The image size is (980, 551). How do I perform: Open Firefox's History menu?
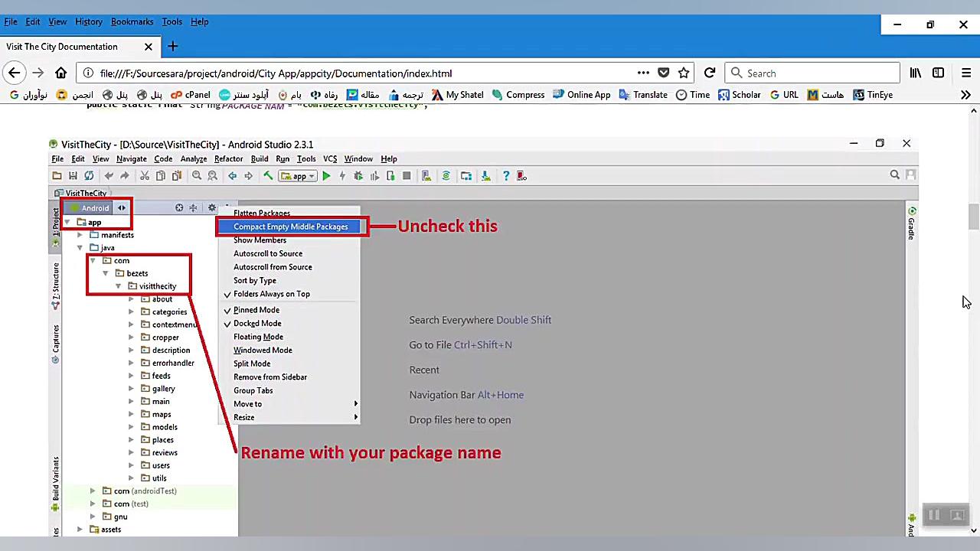(89, 21)
